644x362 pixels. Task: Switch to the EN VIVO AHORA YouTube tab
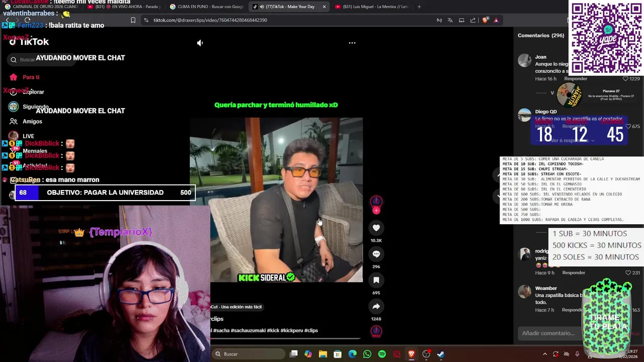[124, 7]
